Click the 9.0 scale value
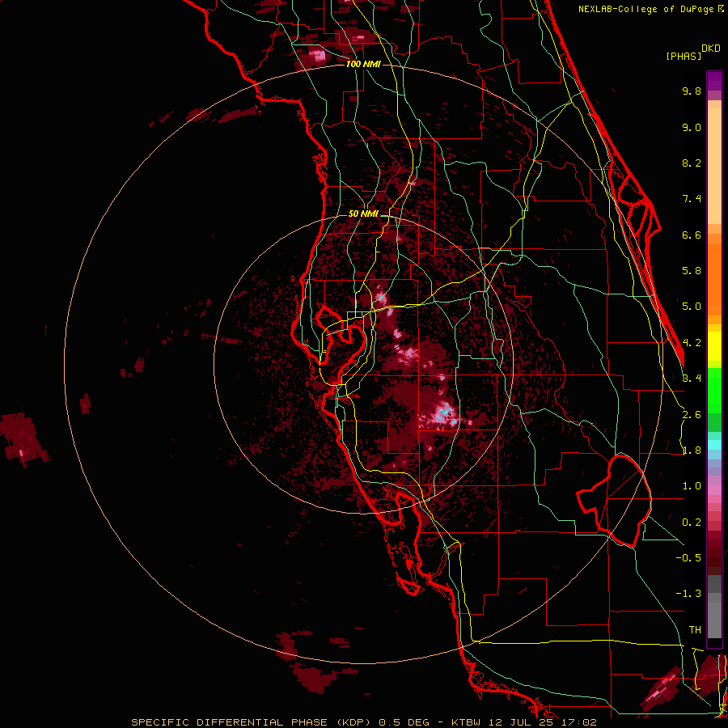This screenshot has width=728, height=728. pos(692,127)
